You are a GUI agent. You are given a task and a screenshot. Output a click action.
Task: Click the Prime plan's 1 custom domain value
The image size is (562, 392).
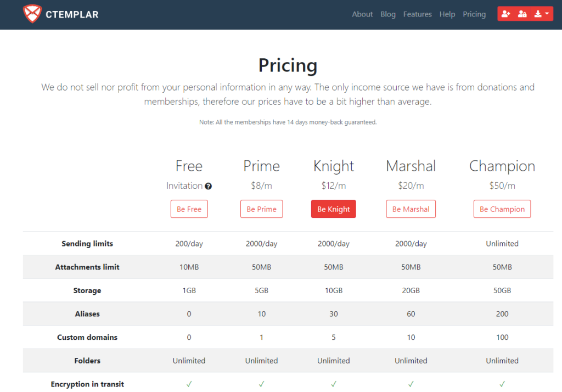pos(261,338)
